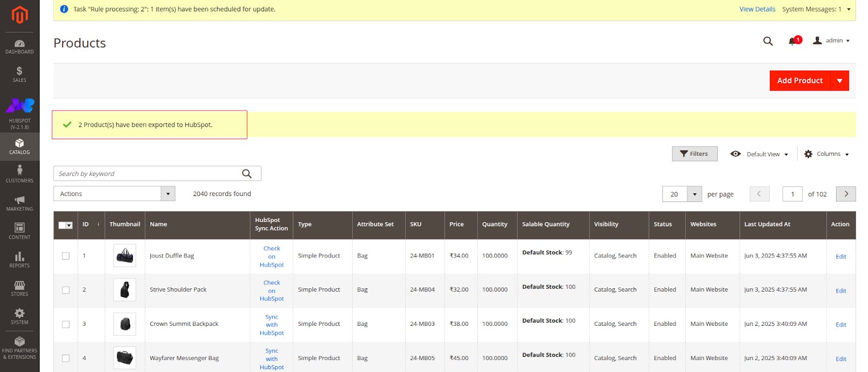The width and height of the screenshot is (868, 372).
Task: Click the notifications bell icon
Action: pos(793,41)
